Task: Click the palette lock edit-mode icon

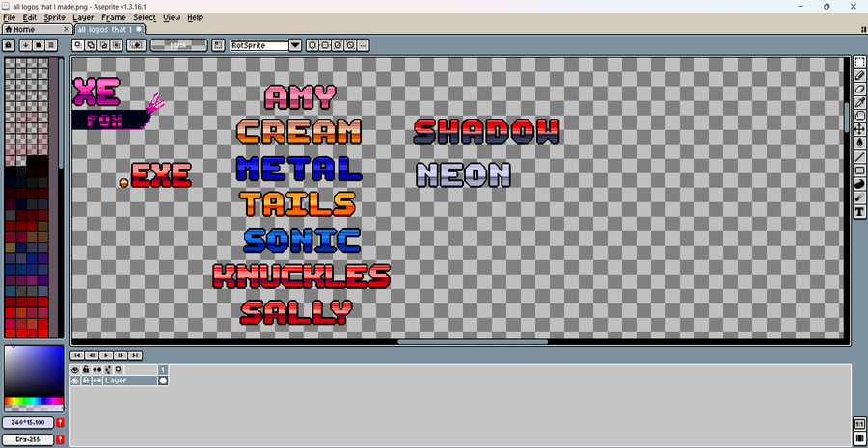Action: (x=8, y=44)
